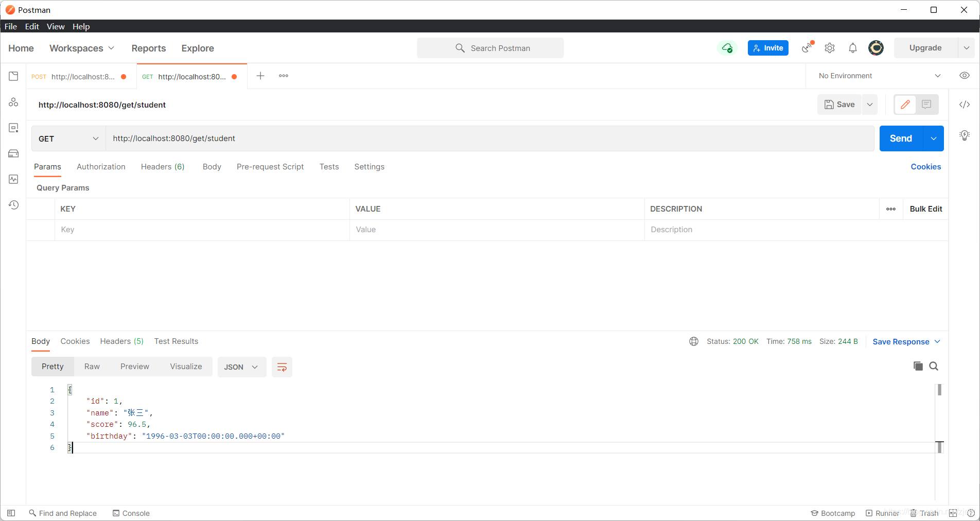The width and height of the screenshot is (980, 521).
Task: Open the Monitors sidebar icon
Action: pos(13,179)
